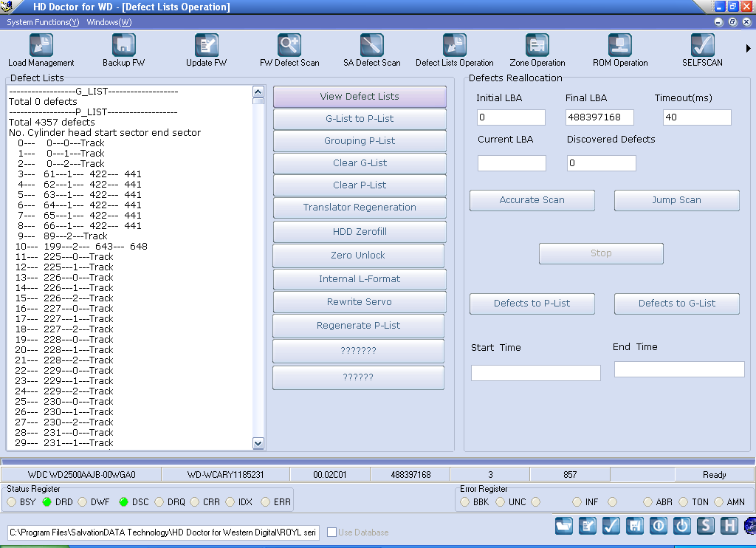This screenshot has height=548, width=756.
Task: Click the globe icon at the bottom right
Action: tap(750, 525)
